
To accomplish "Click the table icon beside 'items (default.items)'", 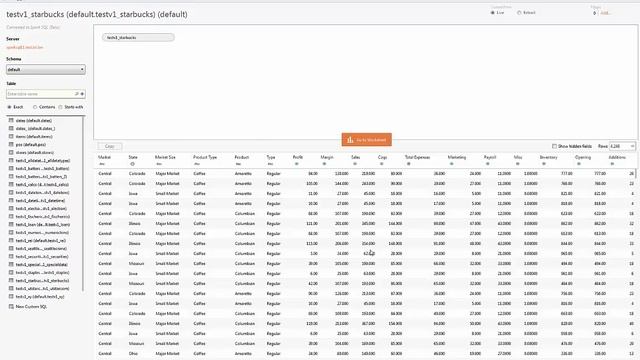I will tap(11, 136).
